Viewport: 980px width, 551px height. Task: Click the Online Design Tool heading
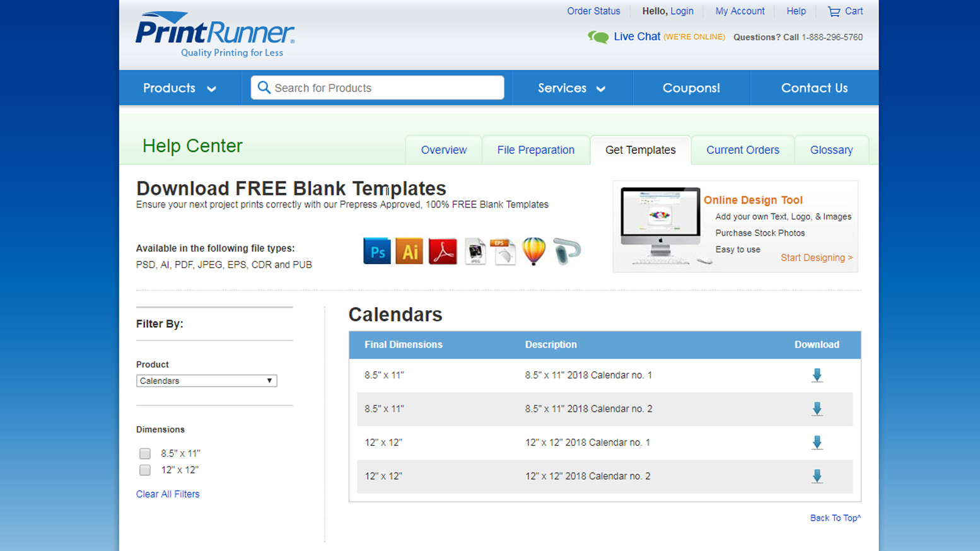(753, 200)
